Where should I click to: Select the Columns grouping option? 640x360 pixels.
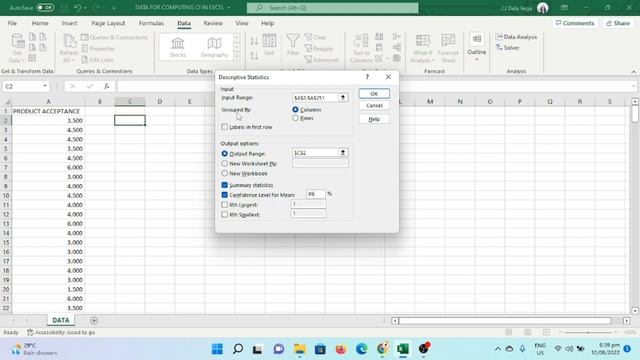pos(295,110)
